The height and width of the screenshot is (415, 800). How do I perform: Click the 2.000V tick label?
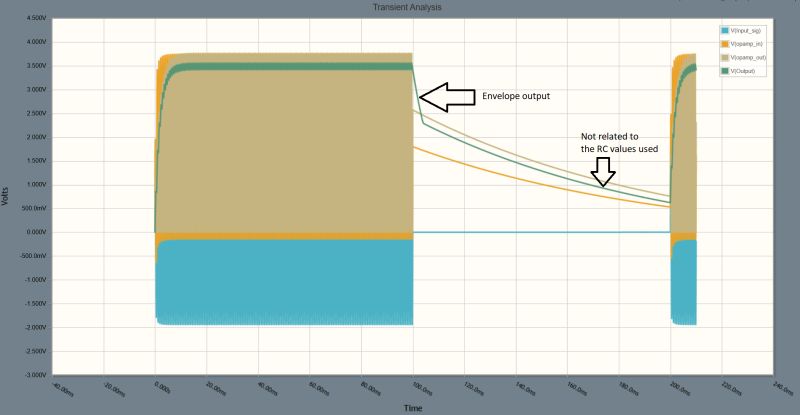click(x=36, y=137)
